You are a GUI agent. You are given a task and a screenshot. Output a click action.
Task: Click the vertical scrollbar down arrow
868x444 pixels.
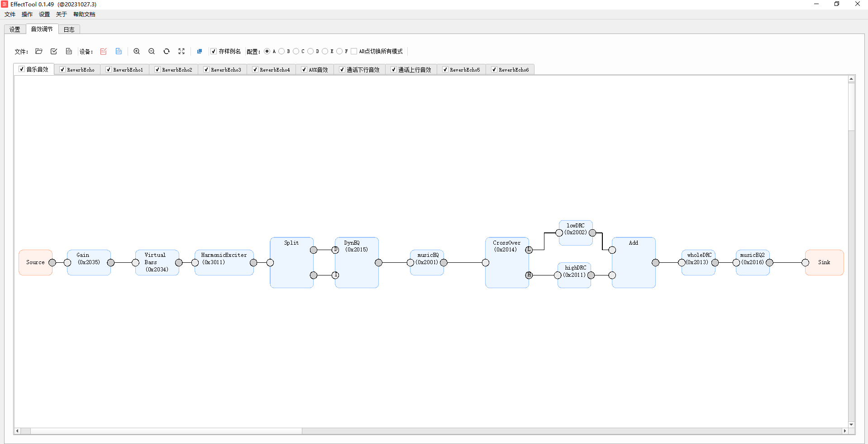pos(851,425)
